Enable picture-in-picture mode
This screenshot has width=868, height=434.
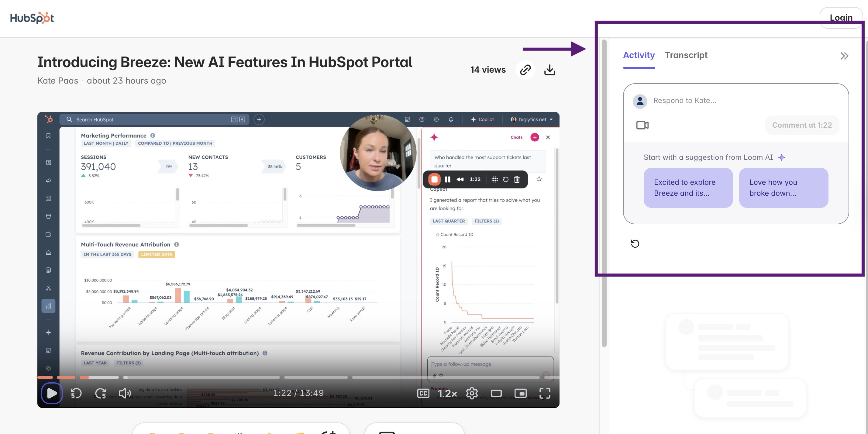tap(520, 393)
